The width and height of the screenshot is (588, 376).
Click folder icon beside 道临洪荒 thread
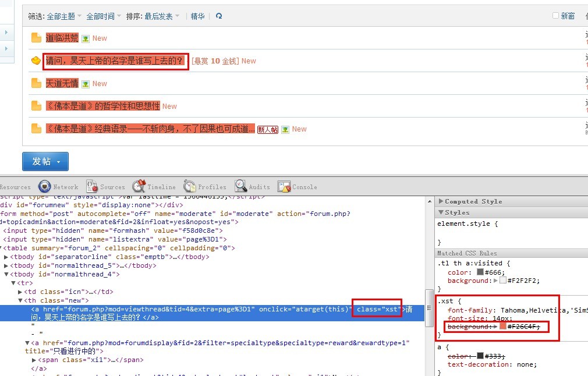(x=36, y=38)
